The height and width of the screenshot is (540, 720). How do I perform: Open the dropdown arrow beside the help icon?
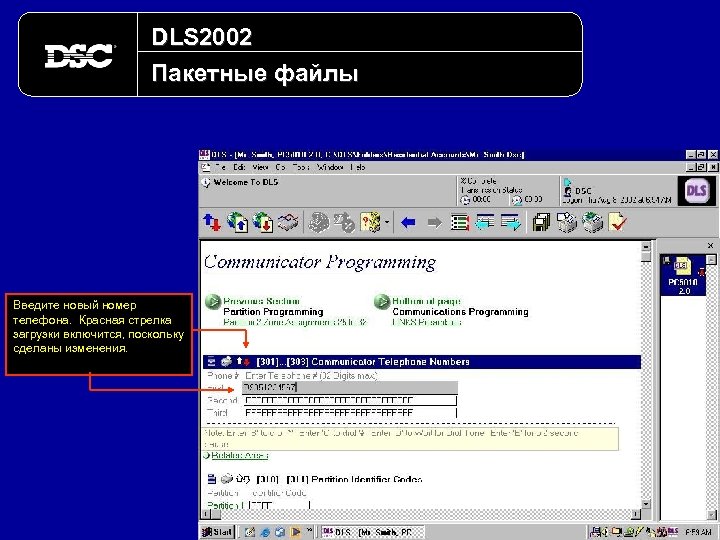coord(387,223)
